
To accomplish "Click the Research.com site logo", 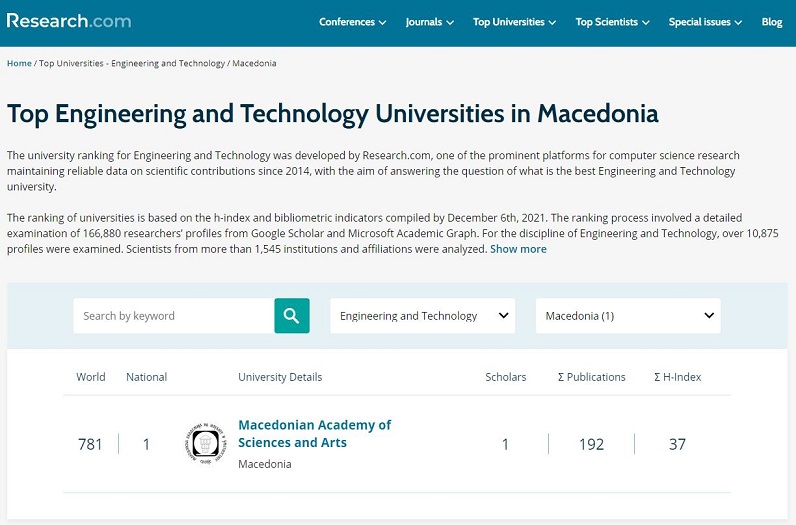I will coord(69,21).
